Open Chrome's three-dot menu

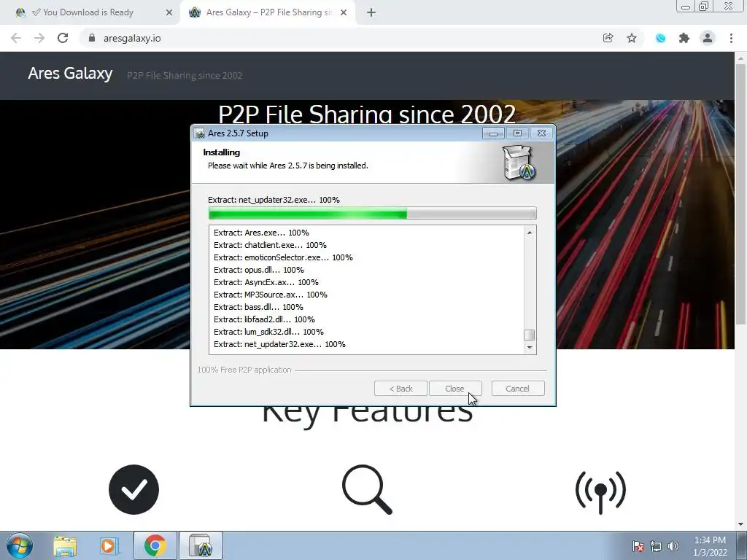(x=731, y=38)
